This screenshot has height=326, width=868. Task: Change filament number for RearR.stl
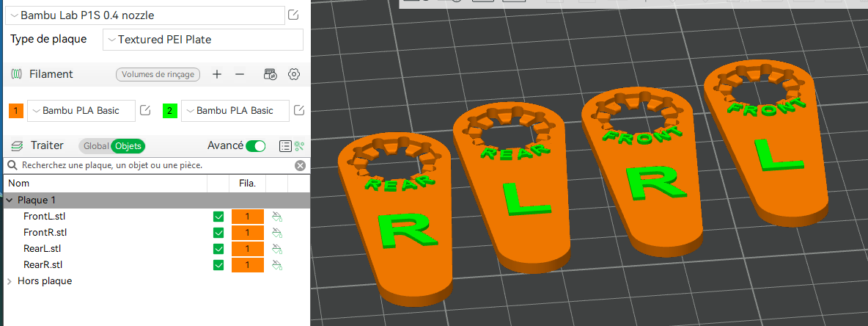pyautogui.click(x=248, y=265)
